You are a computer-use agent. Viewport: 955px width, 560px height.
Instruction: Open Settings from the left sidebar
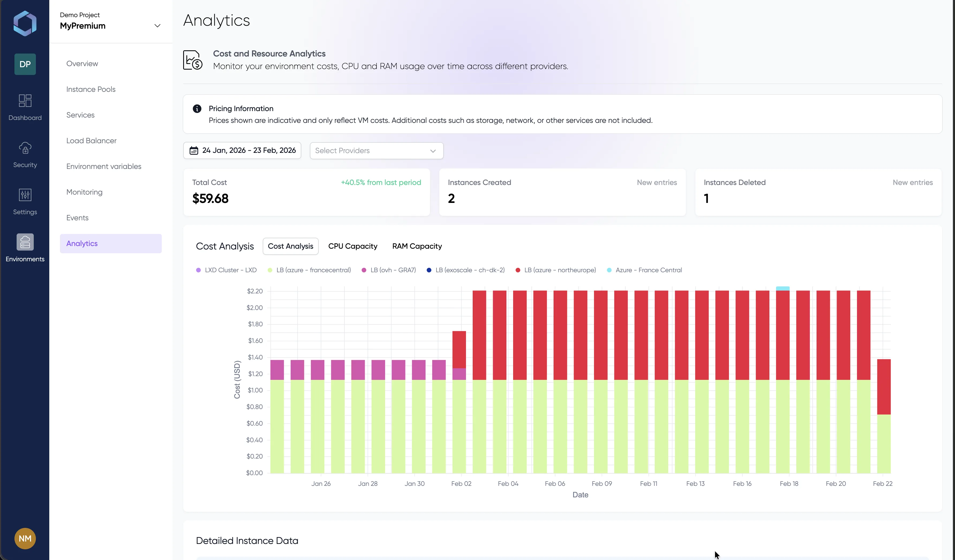pyautogui.click(x=25, y=201)
